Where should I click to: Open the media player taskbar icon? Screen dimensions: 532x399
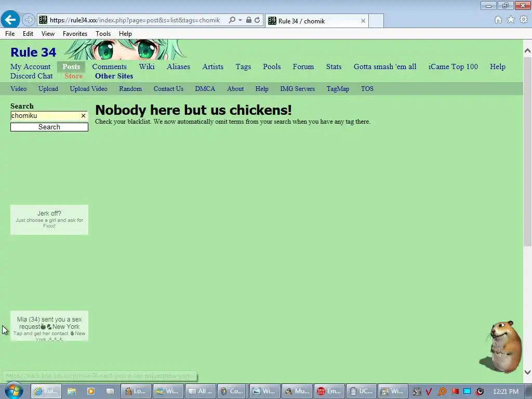click(90, 391)
